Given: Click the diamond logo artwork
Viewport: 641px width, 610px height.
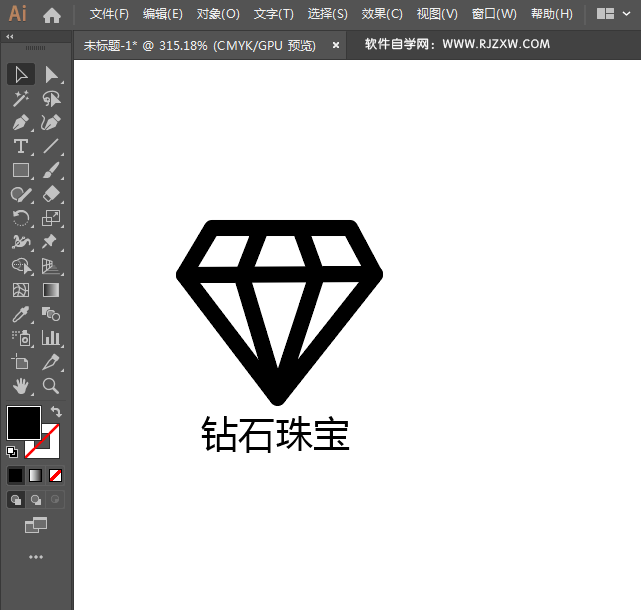Looking at the screenshot, I should coord(279,313).
